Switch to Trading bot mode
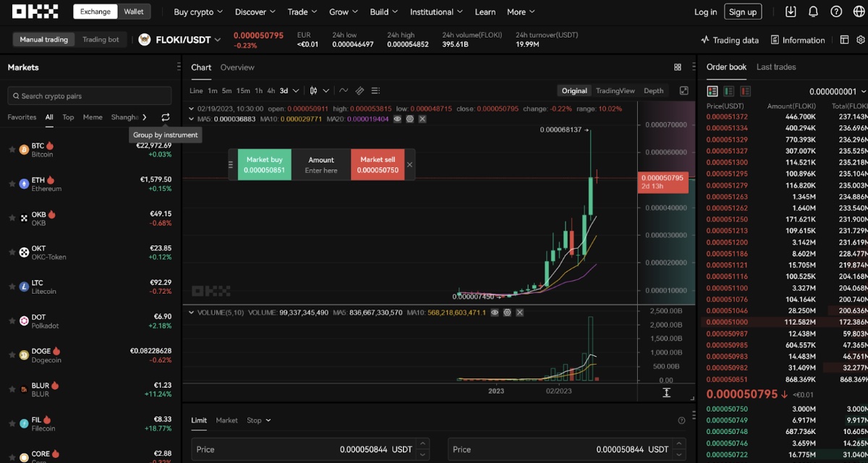The width and height of the screenshot is (868, 463). pos(101,40)
